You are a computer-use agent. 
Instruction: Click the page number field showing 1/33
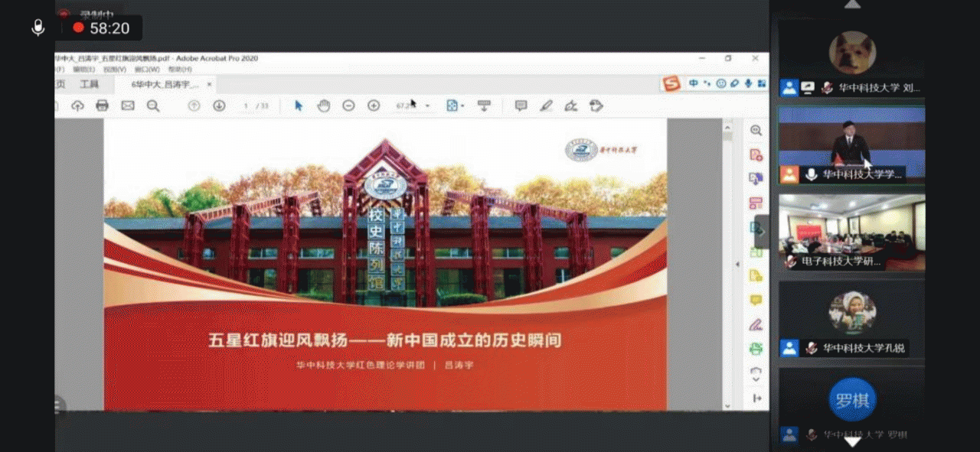(x=253, y=106)
